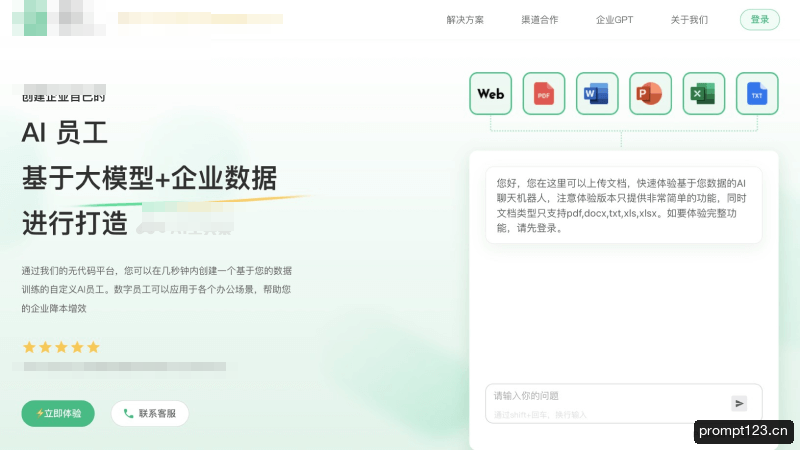Click the 通过我们的无代码平台 description paragraph
The image size is (800, 450).
157,289
